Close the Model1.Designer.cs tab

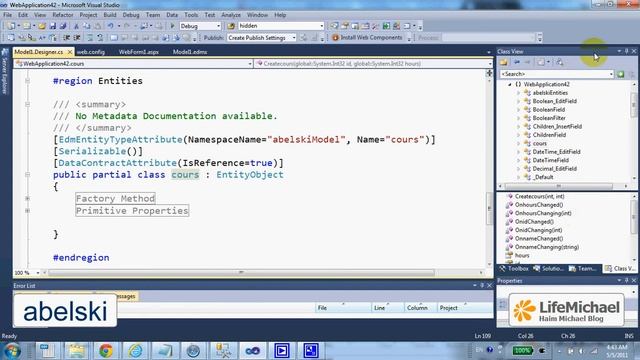point(70,52)
